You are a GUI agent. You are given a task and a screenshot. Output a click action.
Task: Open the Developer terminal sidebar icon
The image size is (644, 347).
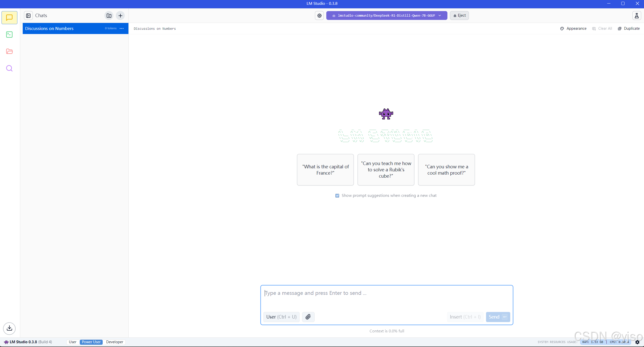click(9, 35)
